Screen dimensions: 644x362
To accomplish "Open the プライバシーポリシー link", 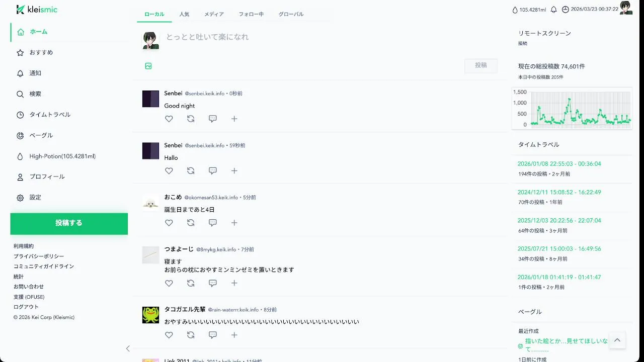I will pyautogui.click(x=39, y=256).
